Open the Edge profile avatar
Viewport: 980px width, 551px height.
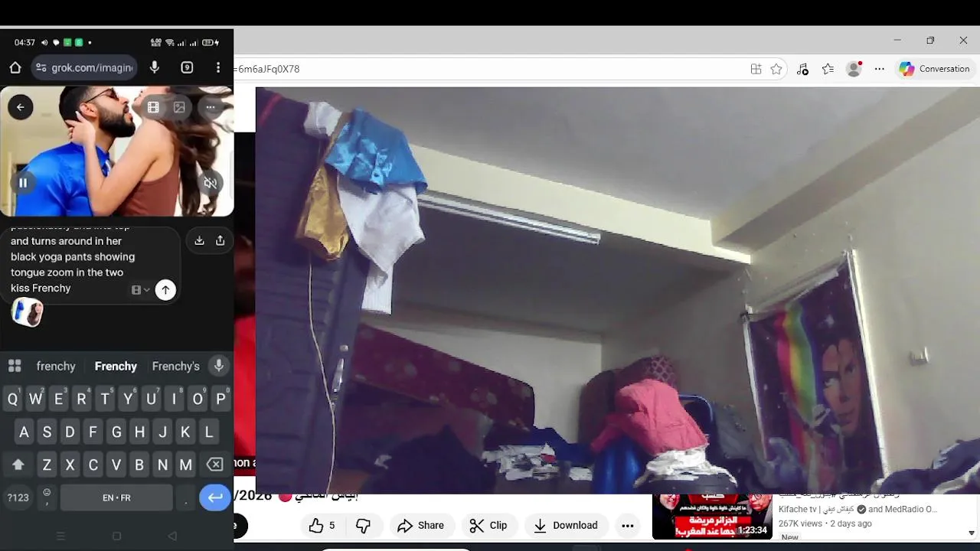[854, 69]
